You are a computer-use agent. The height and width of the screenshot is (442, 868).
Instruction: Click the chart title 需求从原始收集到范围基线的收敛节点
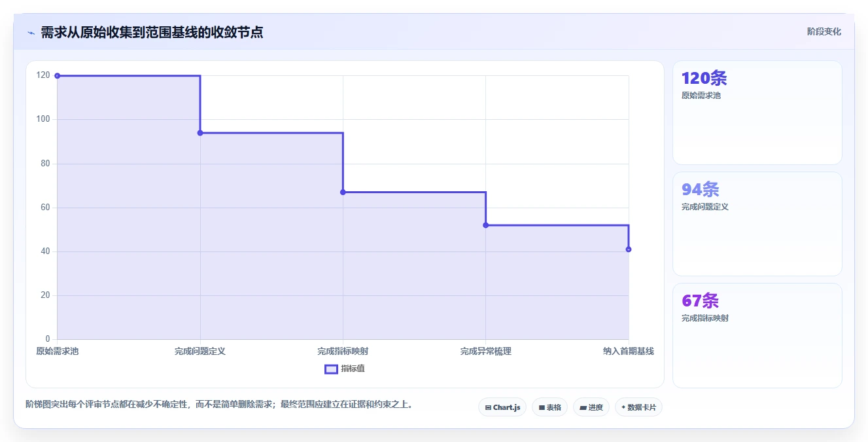tap(152, 32)
